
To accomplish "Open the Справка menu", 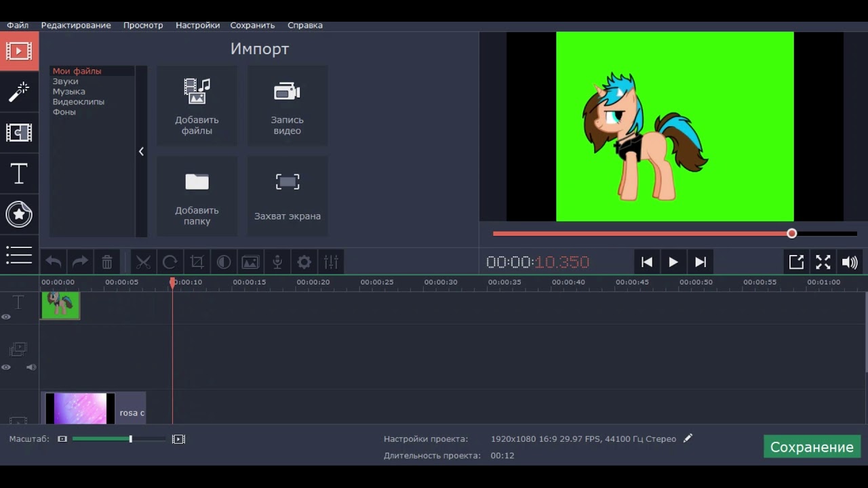I will (x=305, y=25).
